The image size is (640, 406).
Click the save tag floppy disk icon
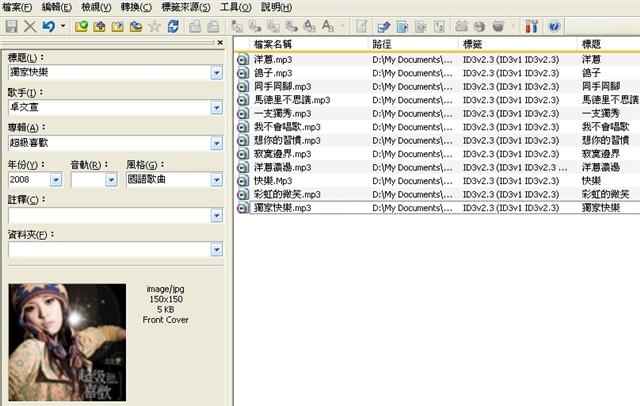tap(12, 25)
